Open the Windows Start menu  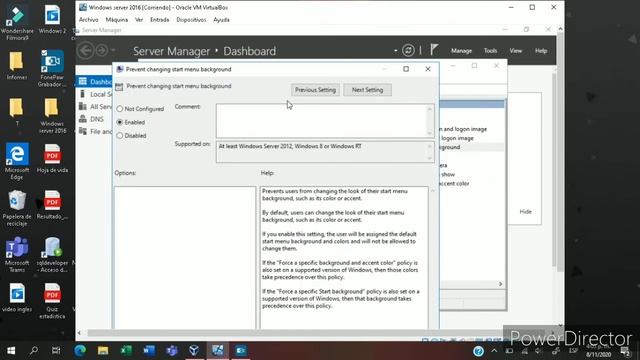[11, 351]
